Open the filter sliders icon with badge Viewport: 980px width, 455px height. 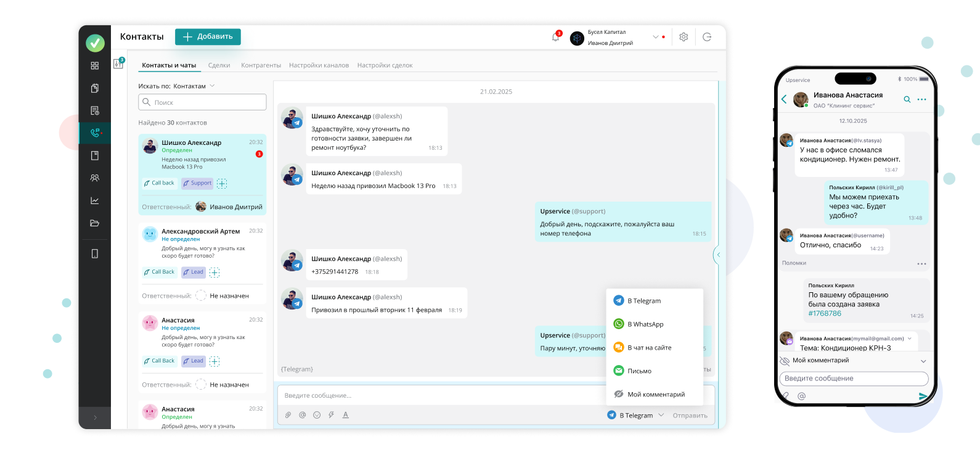[x=119, y=63]
